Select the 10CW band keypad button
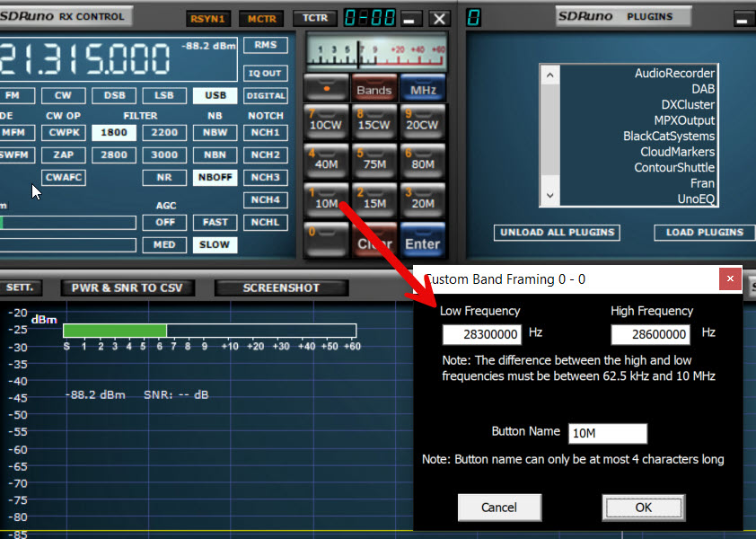The image size is (756, 539). (326, 121)
